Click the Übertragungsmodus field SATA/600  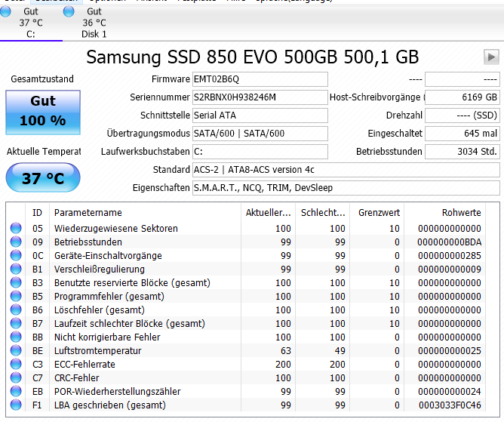pos(260,133)
